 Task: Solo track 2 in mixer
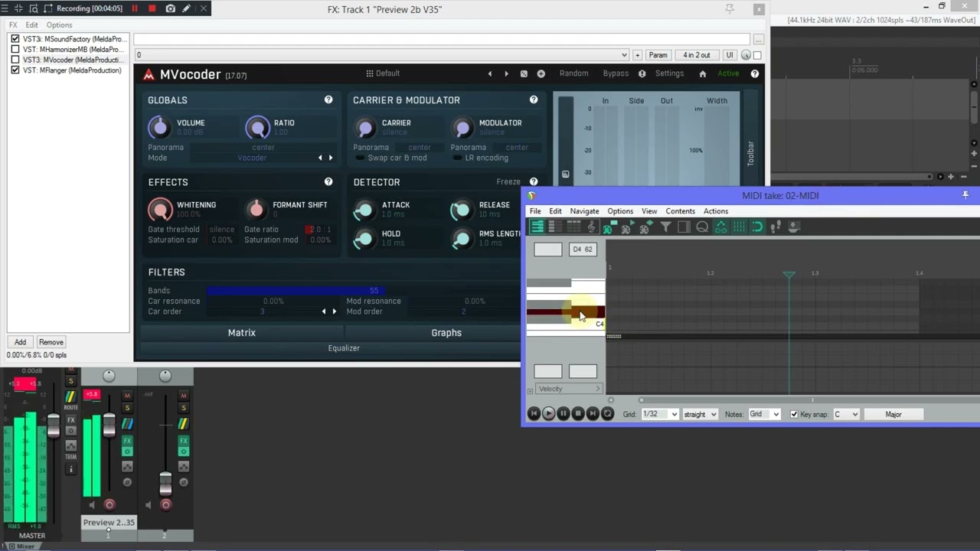(183, 408)
